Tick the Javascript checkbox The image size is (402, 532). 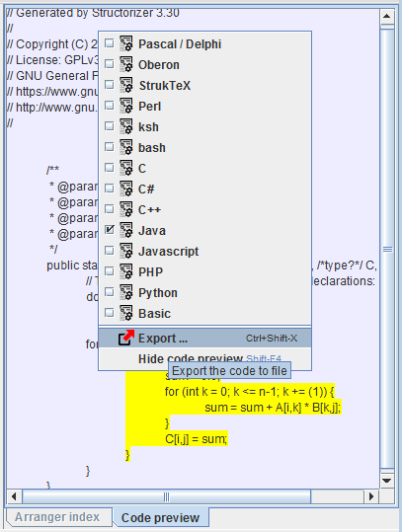(x=110, y=251)
